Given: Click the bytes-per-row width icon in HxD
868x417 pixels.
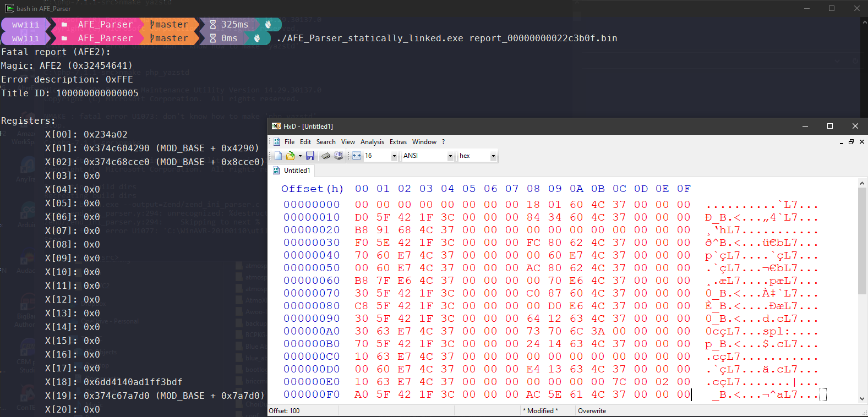Looking at the screenshot, I should point(357,156).
